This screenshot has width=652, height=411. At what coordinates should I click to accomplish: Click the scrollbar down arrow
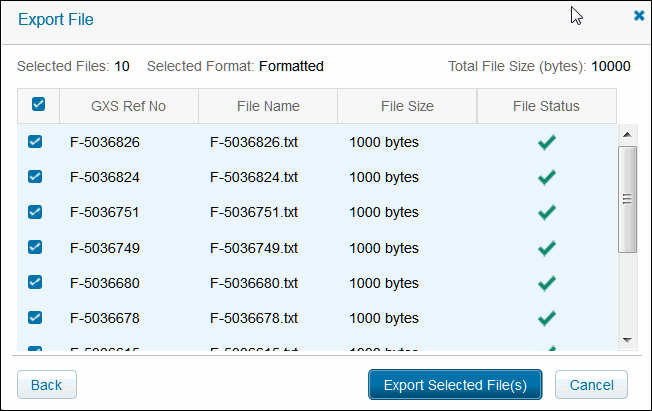pyautogui.click(x=627, y=340)
